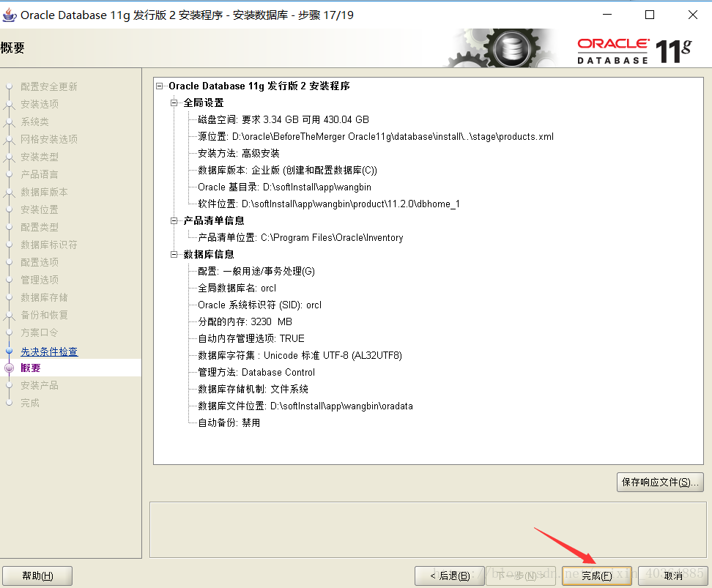Click the 完成(F) finish button
712x588 pixels.
(x=597, y=576)
